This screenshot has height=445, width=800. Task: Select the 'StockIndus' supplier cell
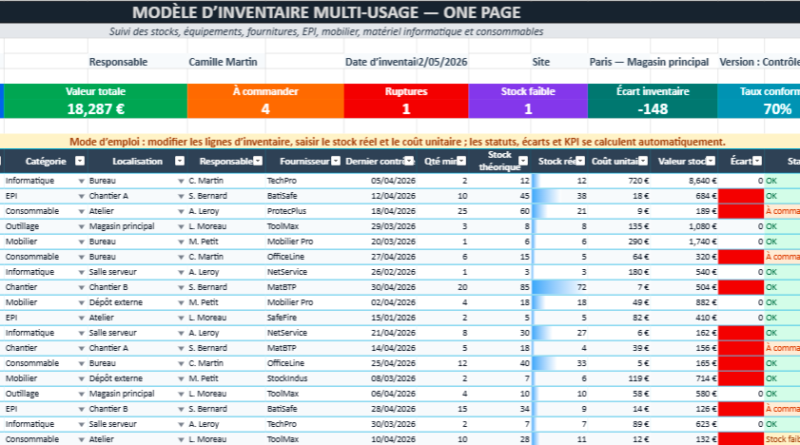point(305,378)
